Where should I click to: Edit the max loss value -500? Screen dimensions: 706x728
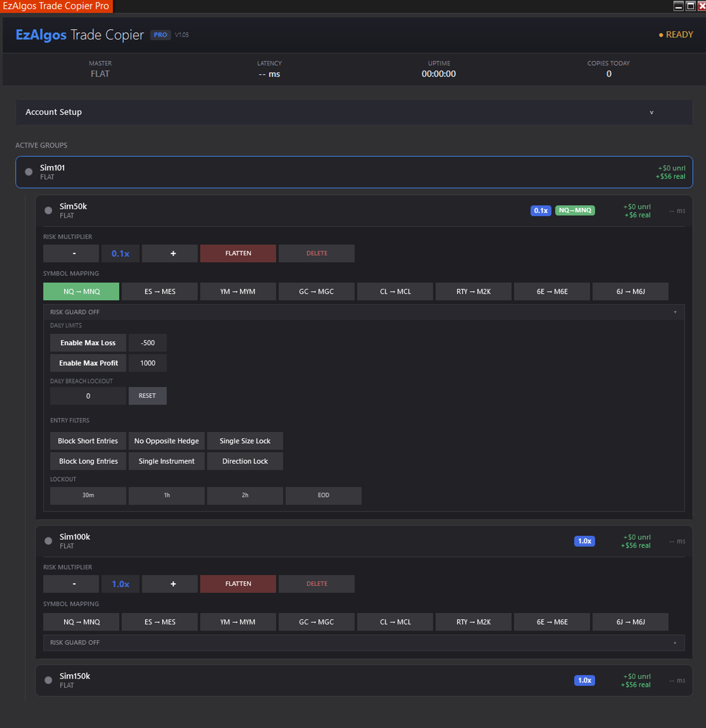(x=148, y=343)
